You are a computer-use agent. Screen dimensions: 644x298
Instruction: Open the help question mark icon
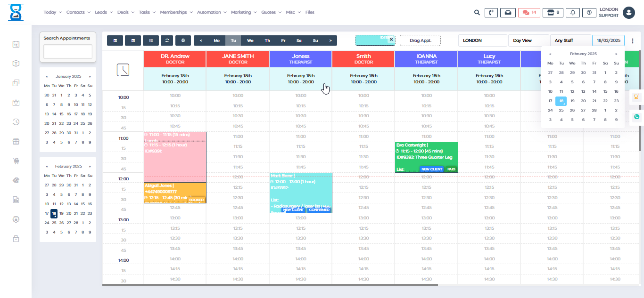pos(589,13)
